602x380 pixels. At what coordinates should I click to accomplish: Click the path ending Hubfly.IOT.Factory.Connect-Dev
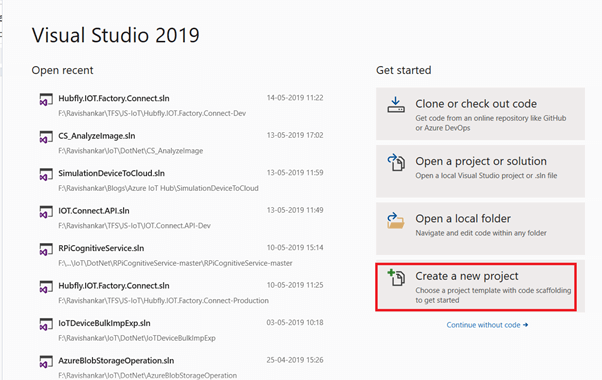152,113
